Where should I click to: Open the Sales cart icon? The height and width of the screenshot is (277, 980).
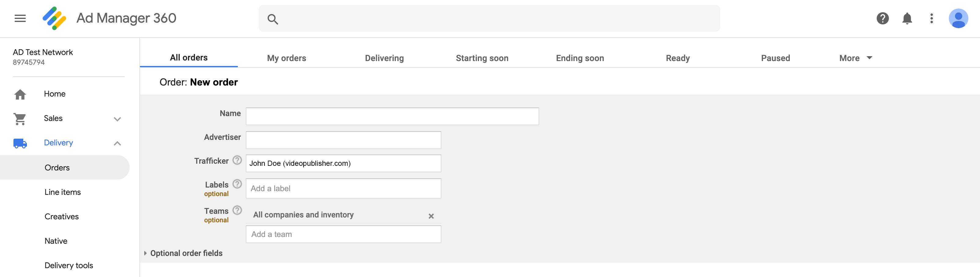click(20, 118)
